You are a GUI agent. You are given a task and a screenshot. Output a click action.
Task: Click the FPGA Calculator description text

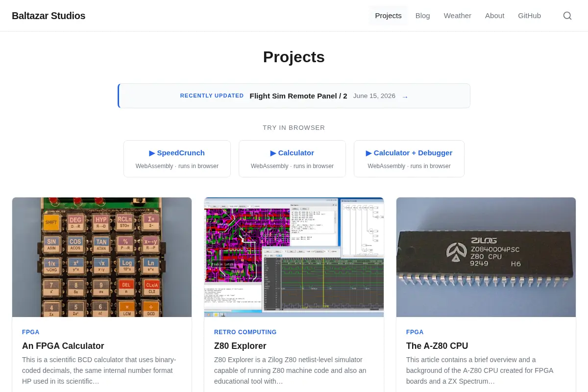(99, 370)
